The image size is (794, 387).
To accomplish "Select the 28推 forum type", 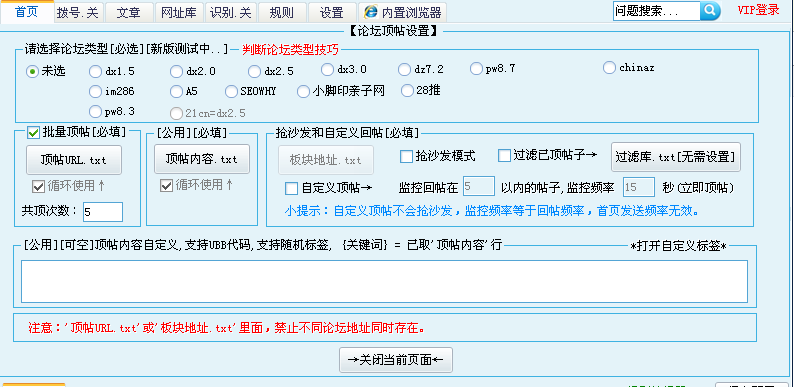I will tap(408, 91).
